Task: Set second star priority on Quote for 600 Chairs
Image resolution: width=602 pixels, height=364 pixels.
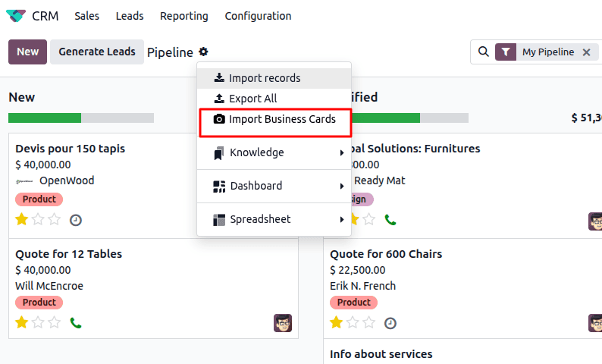Action: 353,323
